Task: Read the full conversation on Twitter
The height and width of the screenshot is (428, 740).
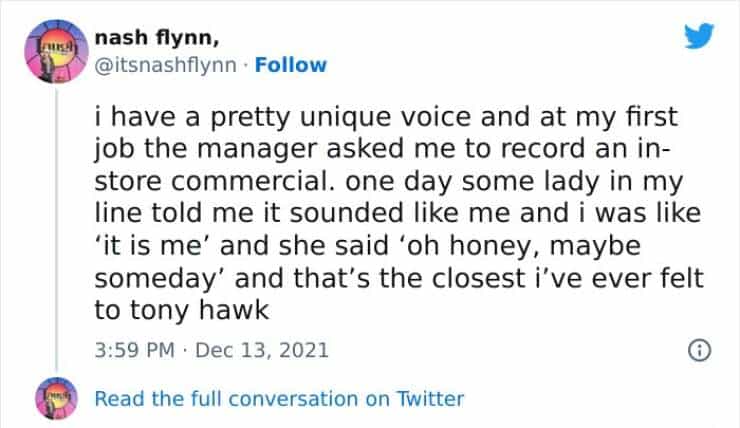Action: [x=279, y=398]
